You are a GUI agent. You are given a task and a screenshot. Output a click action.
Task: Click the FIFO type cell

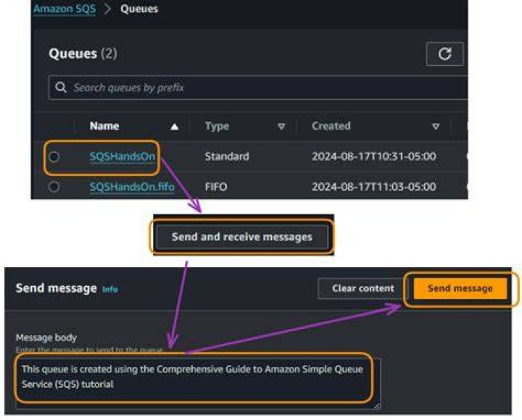click(x=216, y=187)
